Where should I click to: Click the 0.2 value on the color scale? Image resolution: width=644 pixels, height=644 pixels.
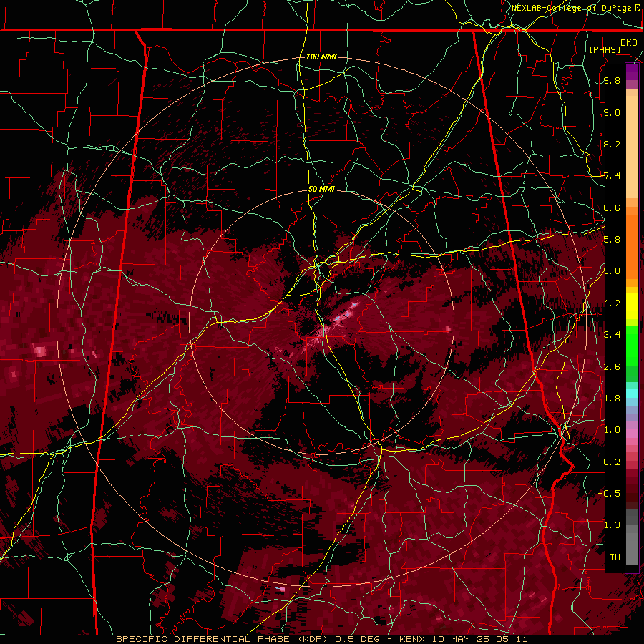[612, 462]
